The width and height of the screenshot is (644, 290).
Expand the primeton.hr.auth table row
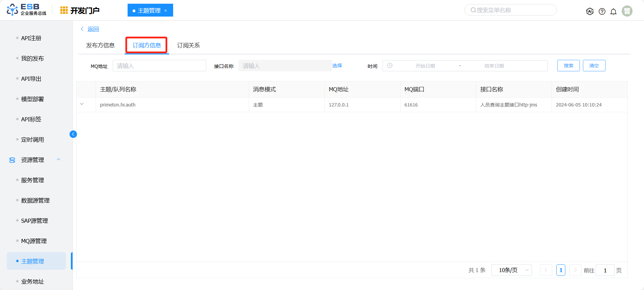[x=82, y=104]
